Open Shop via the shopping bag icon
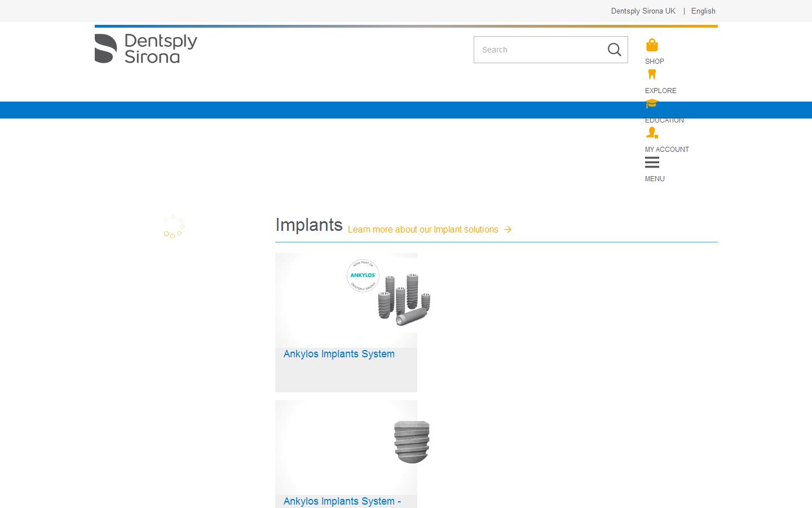The height and width of the screenshot is (508, 812). [x=652, y=45]
